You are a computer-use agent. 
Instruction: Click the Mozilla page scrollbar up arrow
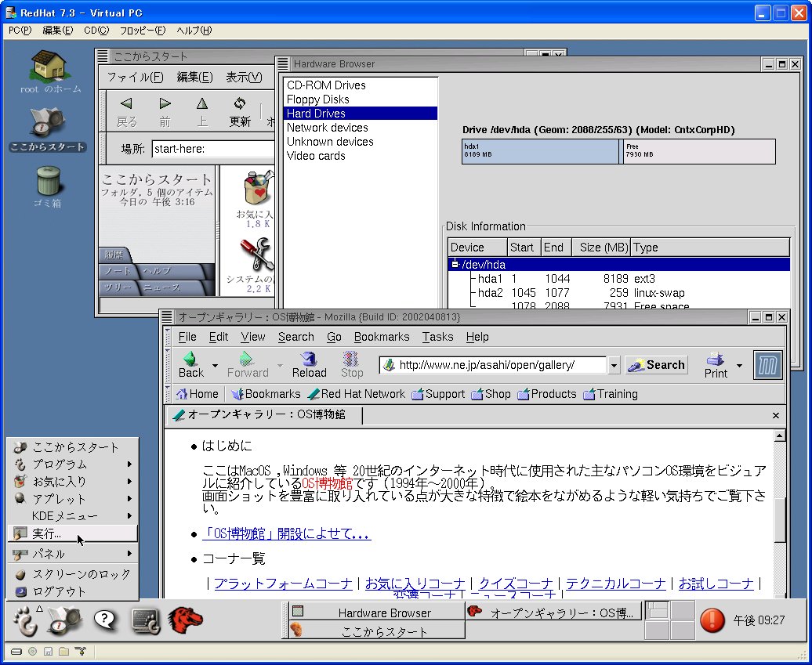pyautogui.click(x=779, y=436)
